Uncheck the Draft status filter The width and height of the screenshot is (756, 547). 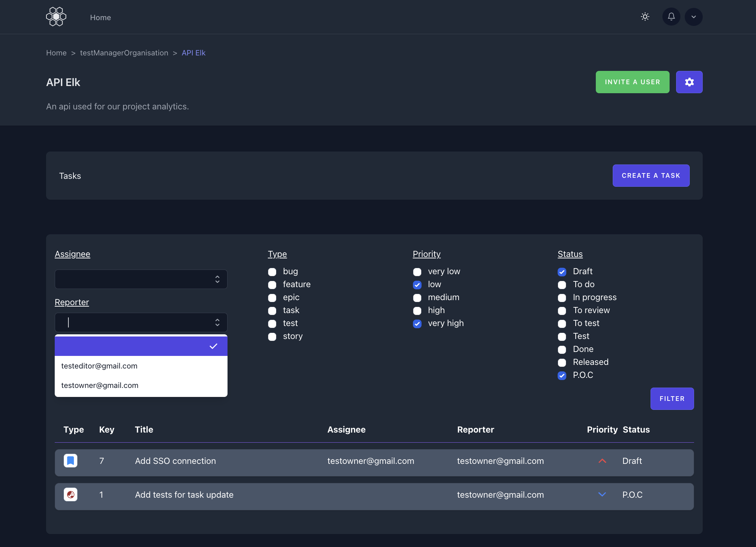coord(562,272)
